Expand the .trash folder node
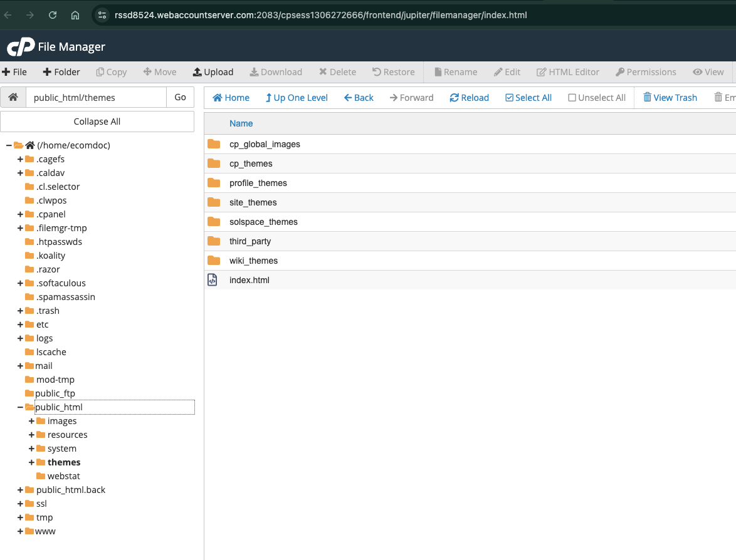Image resolution: width=736 pixels, height=560 pixels. click(21, 311)
